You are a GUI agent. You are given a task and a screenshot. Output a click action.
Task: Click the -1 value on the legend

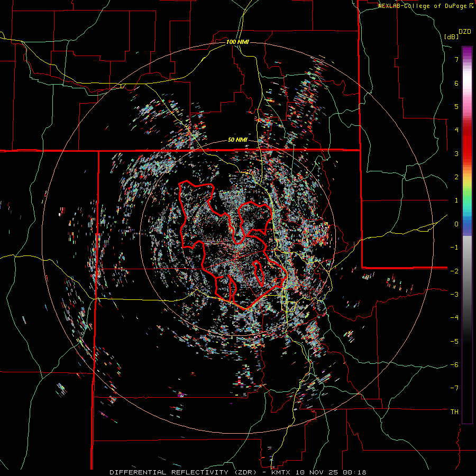pos(454,248)
